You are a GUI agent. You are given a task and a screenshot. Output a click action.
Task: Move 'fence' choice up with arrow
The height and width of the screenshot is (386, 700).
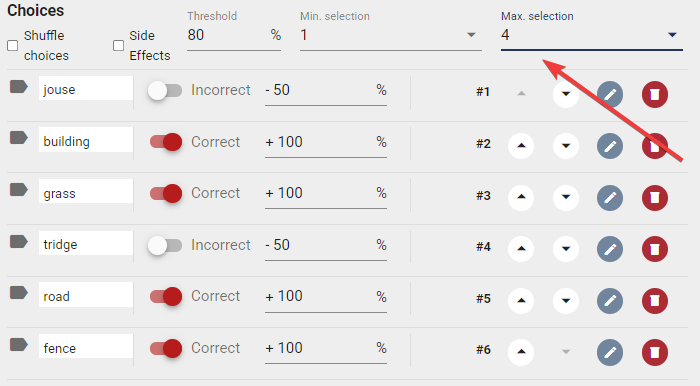point(521,352)
